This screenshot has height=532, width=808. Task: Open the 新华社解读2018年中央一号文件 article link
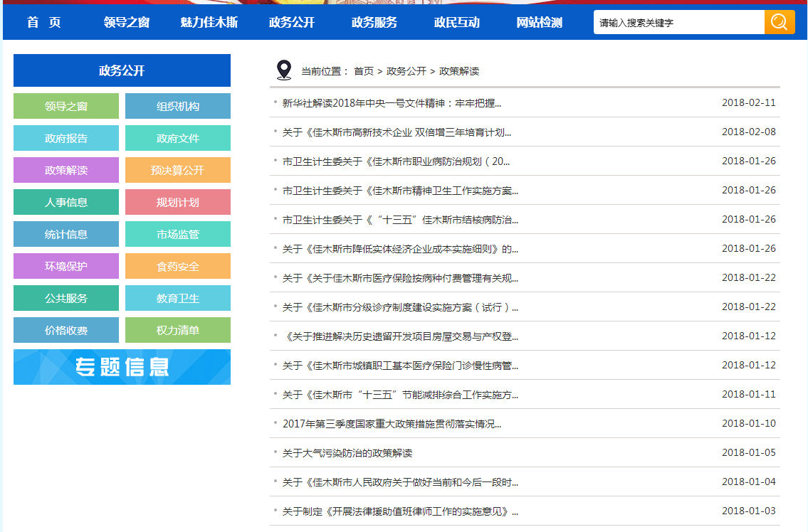[x=392, y=103]
